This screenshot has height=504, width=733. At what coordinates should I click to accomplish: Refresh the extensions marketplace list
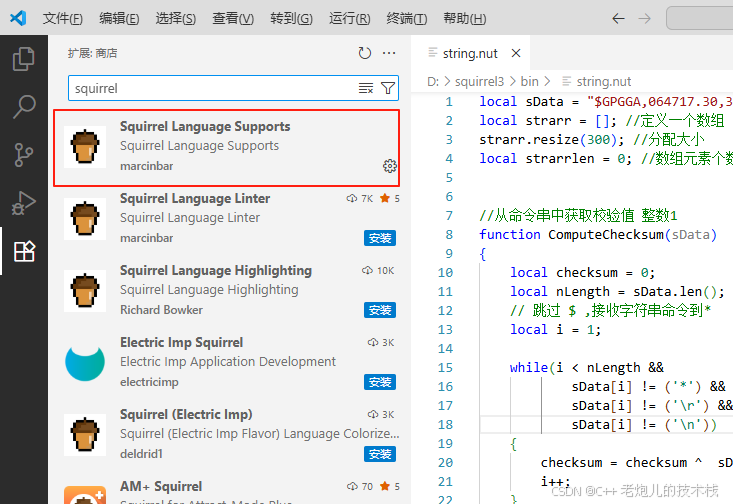(365, 53)
